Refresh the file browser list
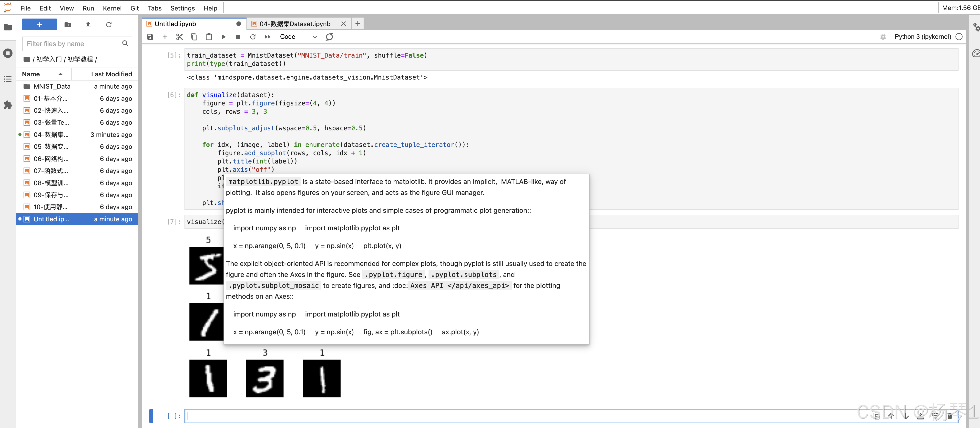The height and width of the screenshot is (428, 980). point(109,25)
